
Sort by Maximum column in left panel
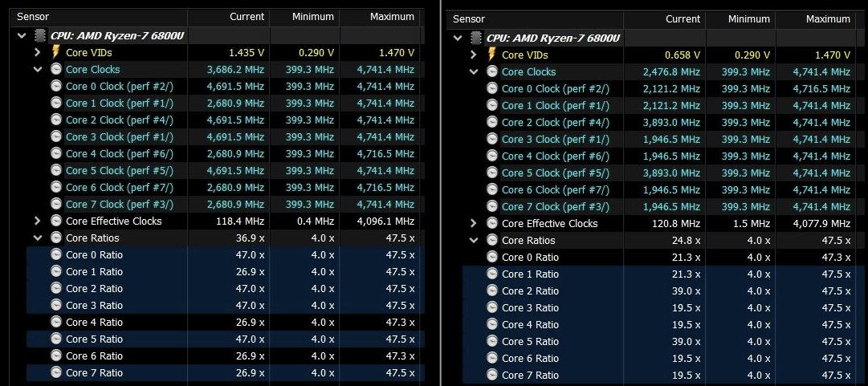pyautogui.click(x=379, y=17)
